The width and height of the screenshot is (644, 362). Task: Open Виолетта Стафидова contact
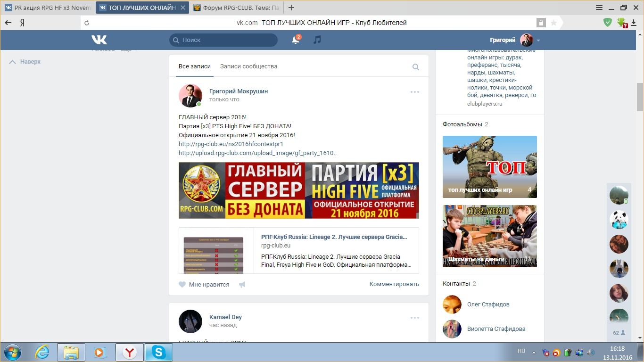point(496,329)
